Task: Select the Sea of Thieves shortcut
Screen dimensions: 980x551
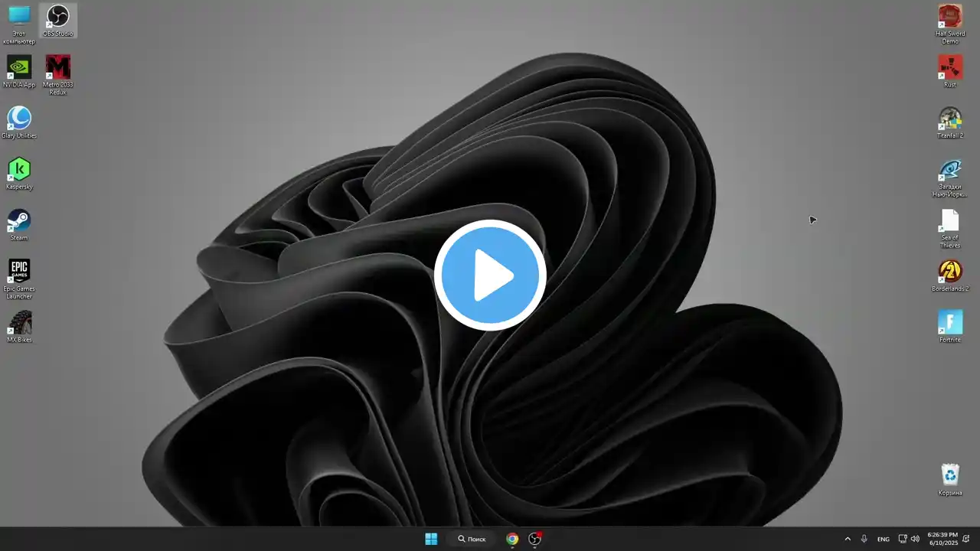Action: coord(950,228)
